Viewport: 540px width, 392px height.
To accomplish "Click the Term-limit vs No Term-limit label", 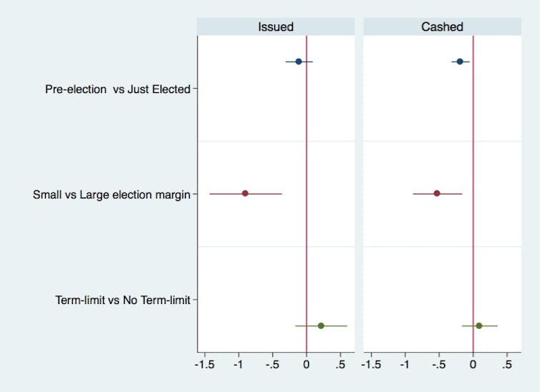I will (x=122, y=300).
